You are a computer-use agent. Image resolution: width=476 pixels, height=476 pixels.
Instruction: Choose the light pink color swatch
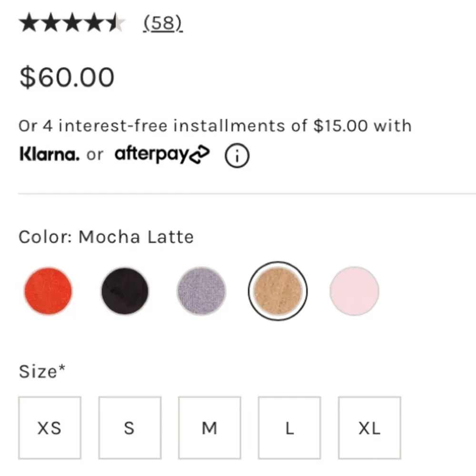(355, 291)
